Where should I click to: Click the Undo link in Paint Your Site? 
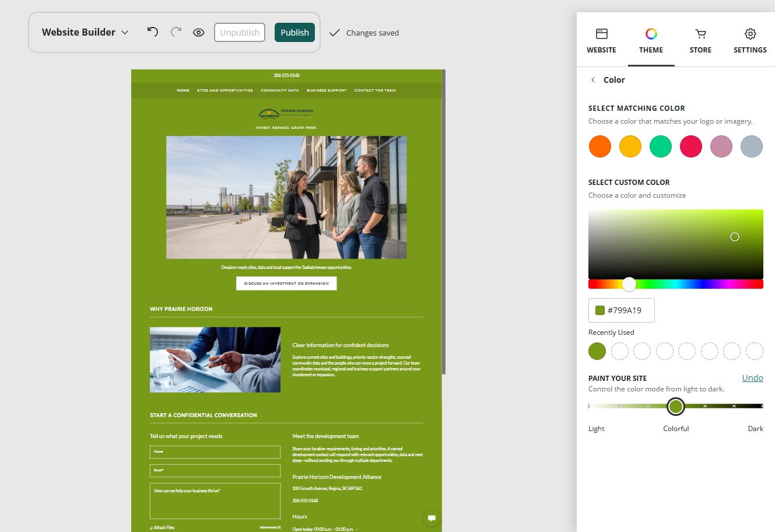[x=752, y=378]
